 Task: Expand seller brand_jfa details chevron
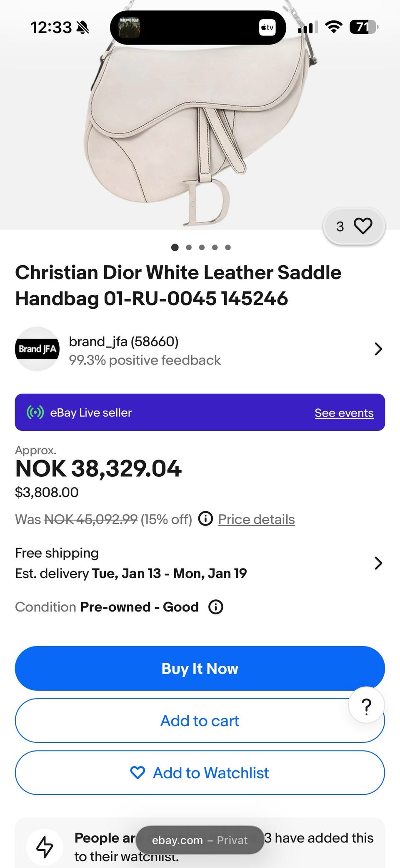(x=378, y=349)
